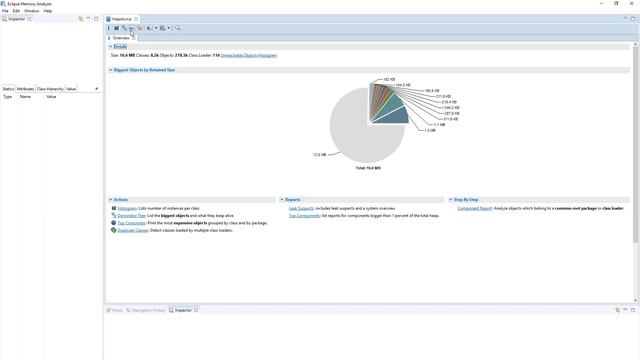
Task: Switch to the Class Hierarchy tab
Action: click(x=50, y=89)
